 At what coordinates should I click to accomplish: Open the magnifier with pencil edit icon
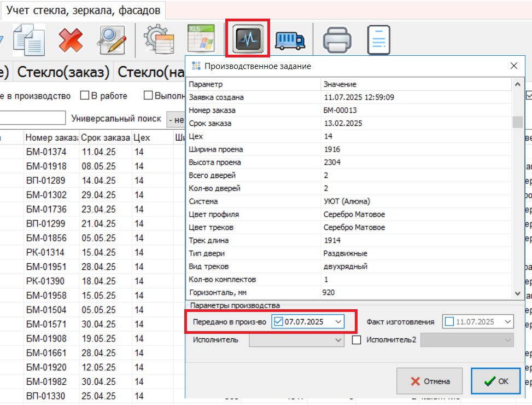pos(112,39)
